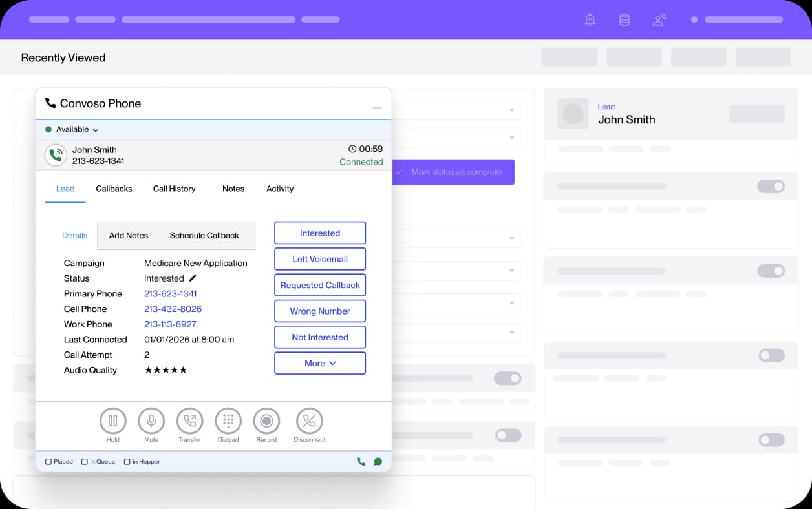Mark call as Left Voicemail
The height and width of the screenshot is (509, 812).
coord(320,259)
